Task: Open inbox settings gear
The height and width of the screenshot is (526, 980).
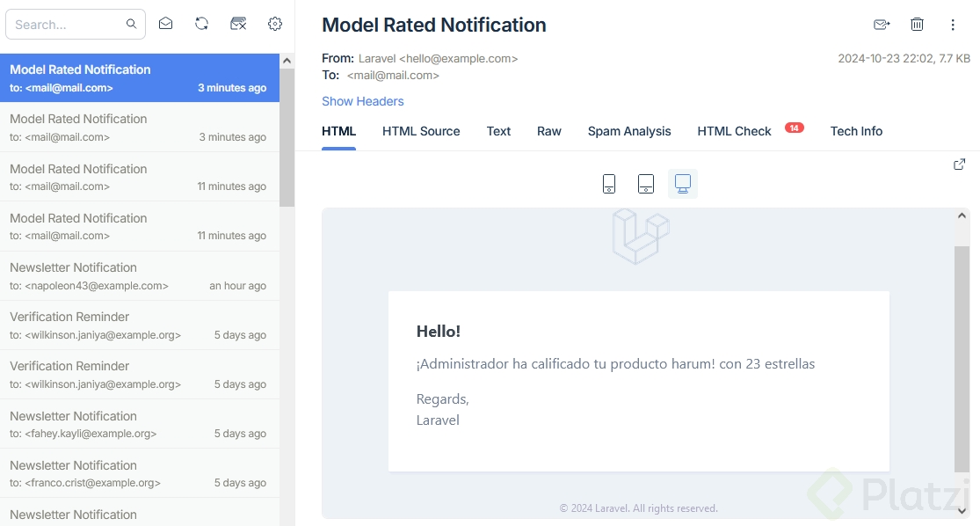Action: (275, 24)
